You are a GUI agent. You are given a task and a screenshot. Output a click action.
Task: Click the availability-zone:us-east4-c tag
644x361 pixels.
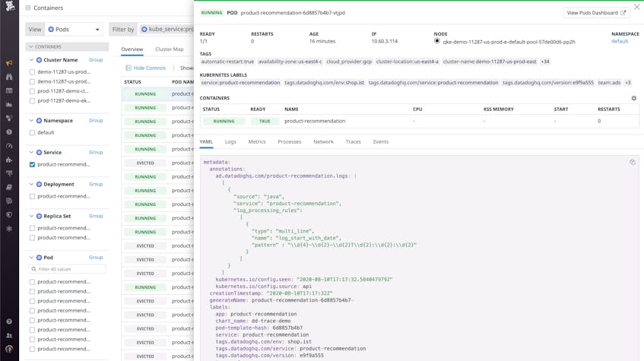tap(290, 62)
